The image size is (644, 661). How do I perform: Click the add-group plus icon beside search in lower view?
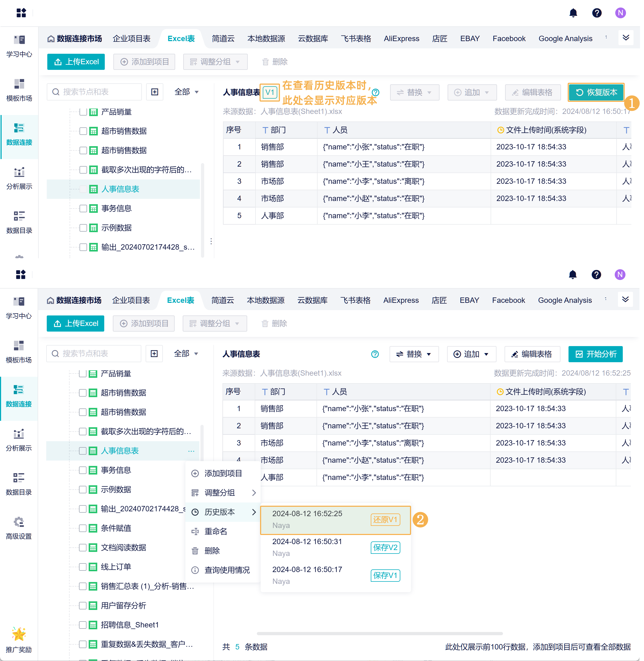coord(154,354)
